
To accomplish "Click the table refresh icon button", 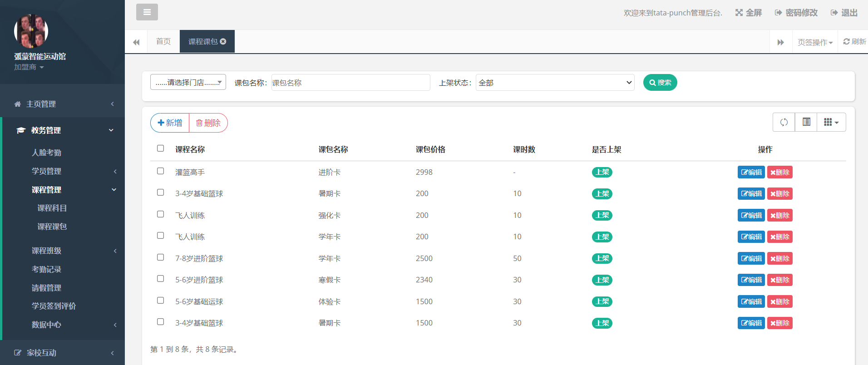I will click(784, 122).
